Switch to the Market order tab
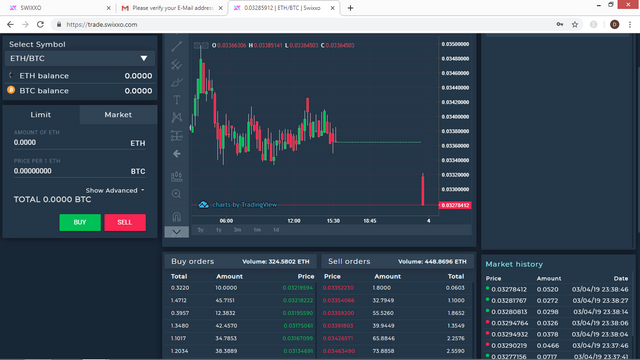Viewport: 640px width, 360px height. (118, 115)
